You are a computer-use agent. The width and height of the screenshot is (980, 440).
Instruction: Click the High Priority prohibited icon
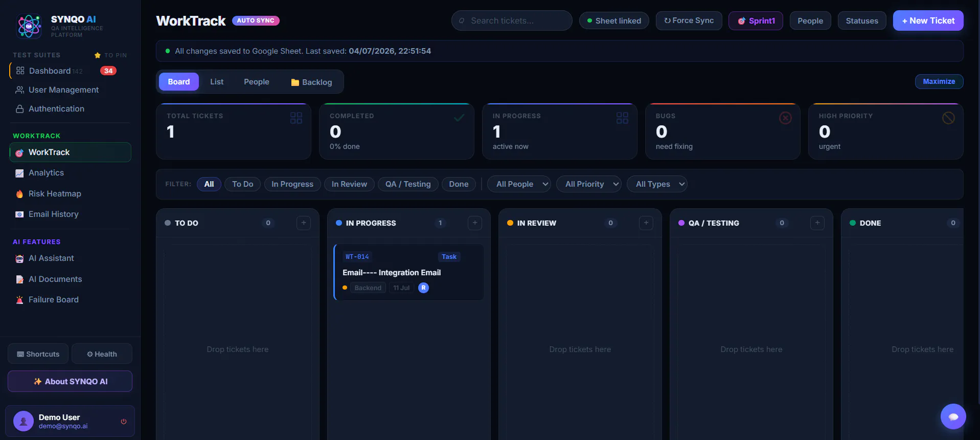(x=948, y=118)
